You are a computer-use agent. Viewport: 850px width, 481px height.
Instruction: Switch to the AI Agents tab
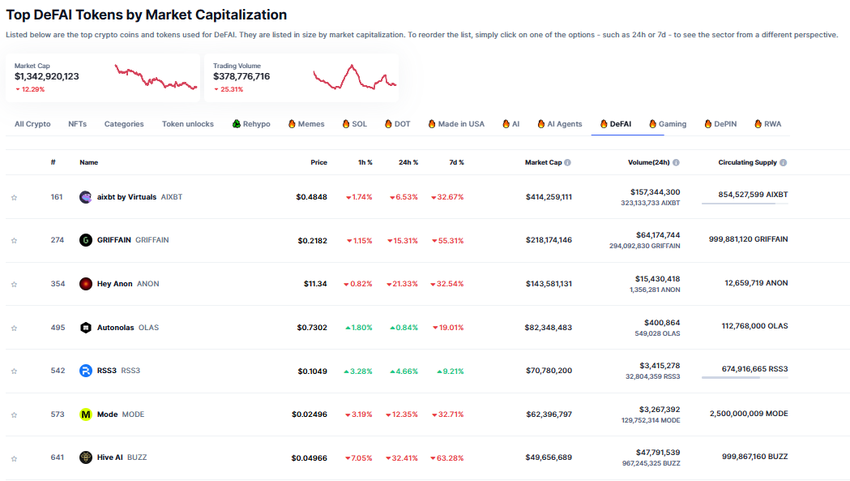(559, 124)
